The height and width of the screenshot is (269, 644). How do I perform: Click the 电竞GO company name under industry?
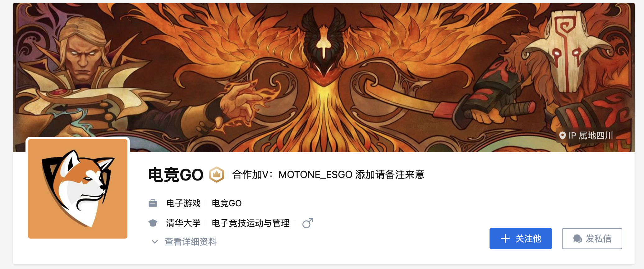pyautogui.click(x=227, y=203)
